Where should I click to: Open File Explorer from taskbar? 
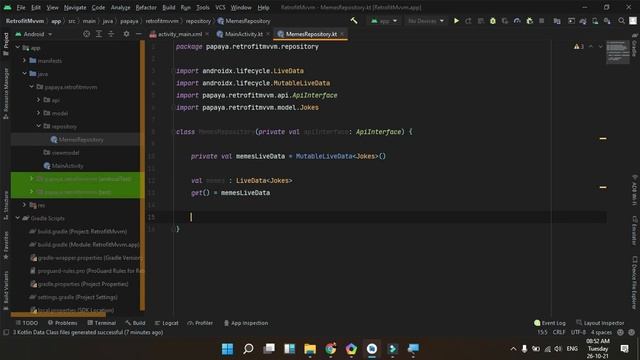[310, 349]
